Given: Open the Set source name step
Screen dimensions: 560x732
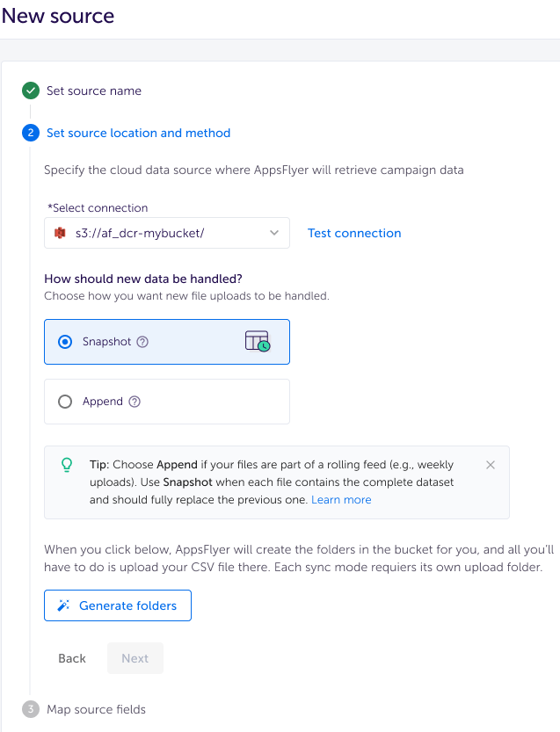Looking at the screenshot, I should pos(97,91).
